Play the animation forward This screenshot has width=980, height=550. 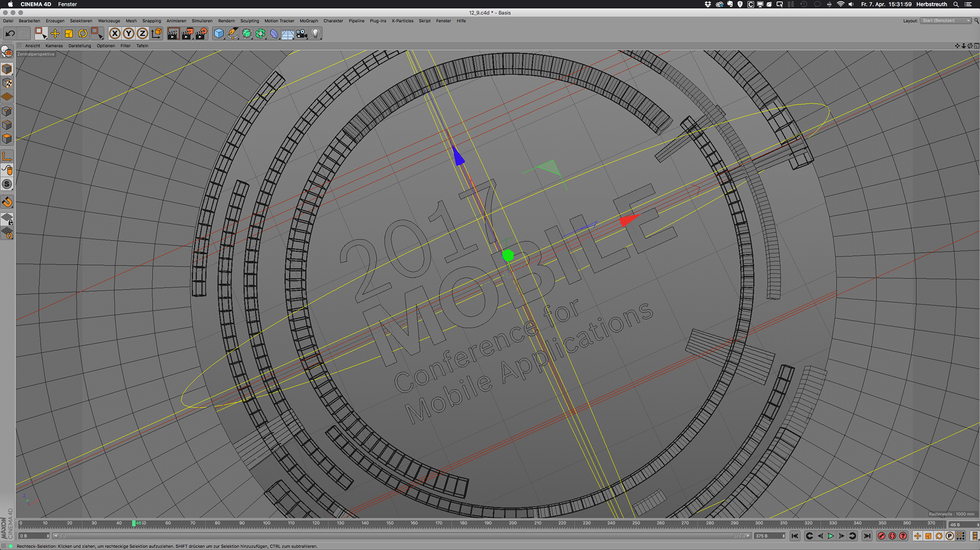tap(830, 536)
